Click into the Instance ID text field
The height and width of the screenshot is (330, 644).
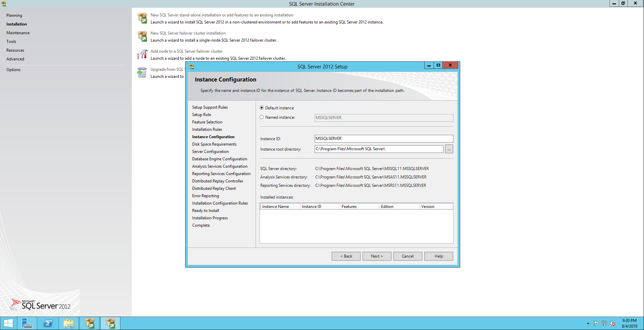click(x=383, y=139)
